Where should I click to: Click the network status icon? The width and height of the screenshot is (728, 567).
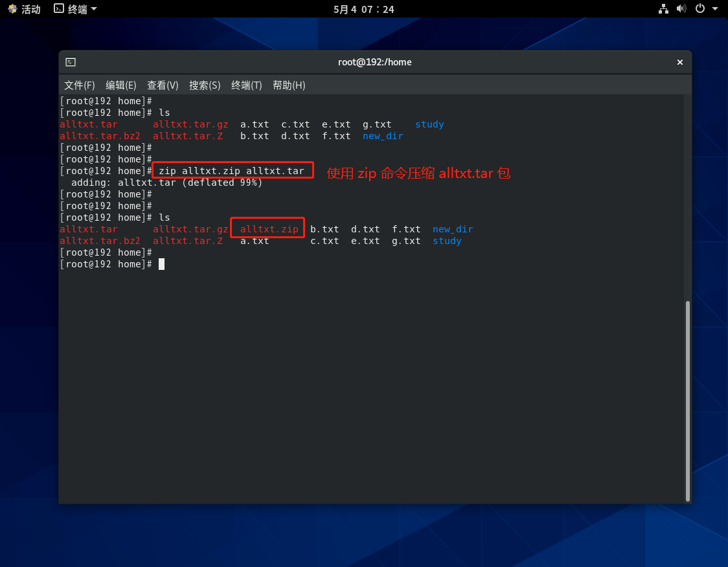[663, 9]
